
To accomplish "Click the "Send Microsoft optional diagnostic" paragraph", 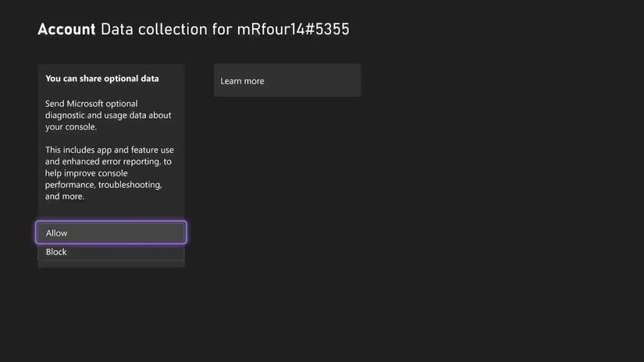I will [x=108, y=115].
